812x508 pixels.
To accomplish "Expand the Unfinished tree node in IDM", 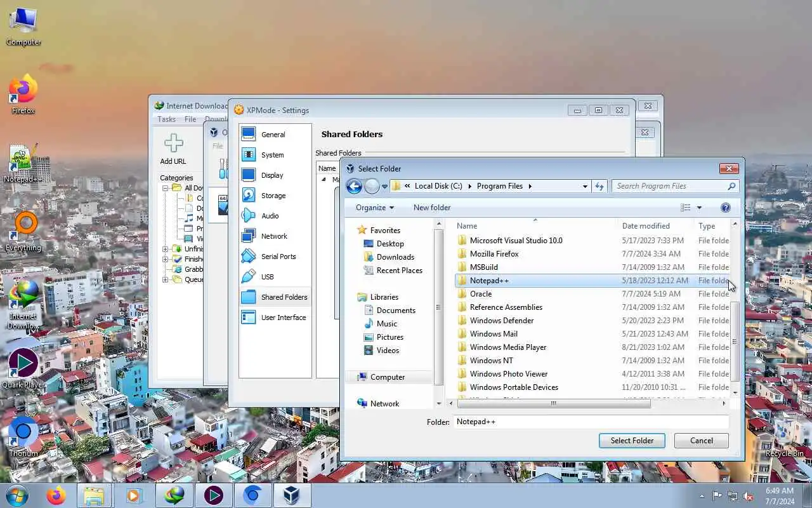I will [x=166, y=249].
